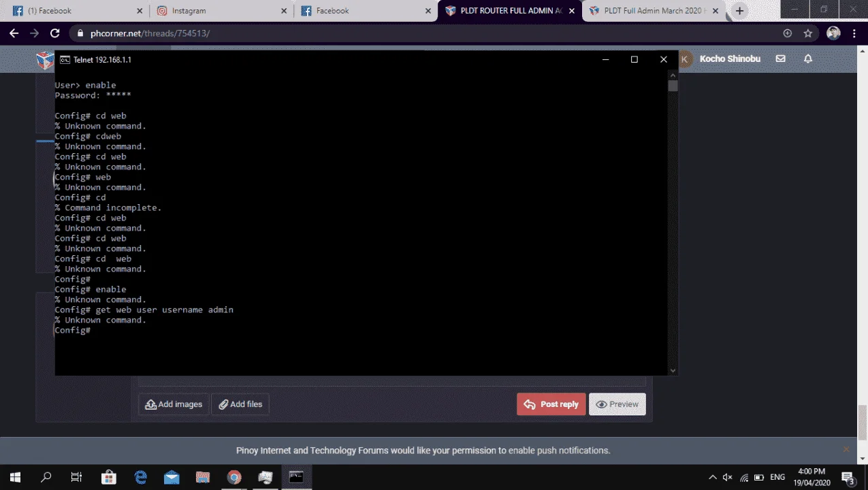Open network Wi-Fi tray icon

(744, 477)
